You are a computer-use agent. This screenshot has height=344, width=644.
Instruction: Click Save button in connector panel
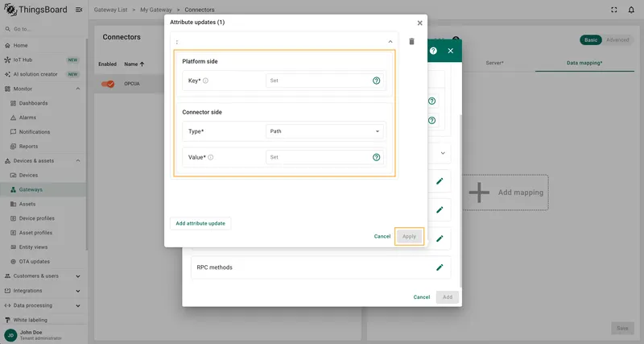coord(622,328)
